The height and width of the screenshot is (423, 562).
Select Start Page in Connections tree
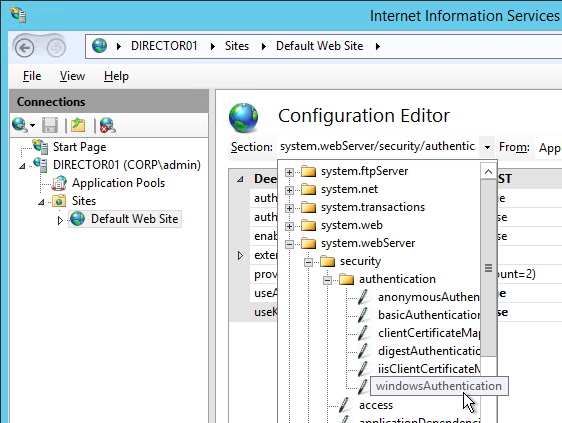pyautogui.click(x=80, y=147)
